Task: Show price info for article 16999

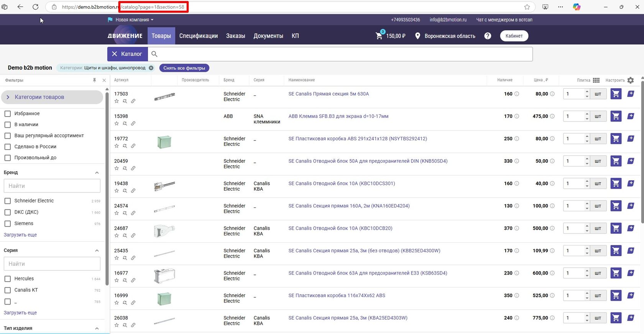Action: coord(552,296)
